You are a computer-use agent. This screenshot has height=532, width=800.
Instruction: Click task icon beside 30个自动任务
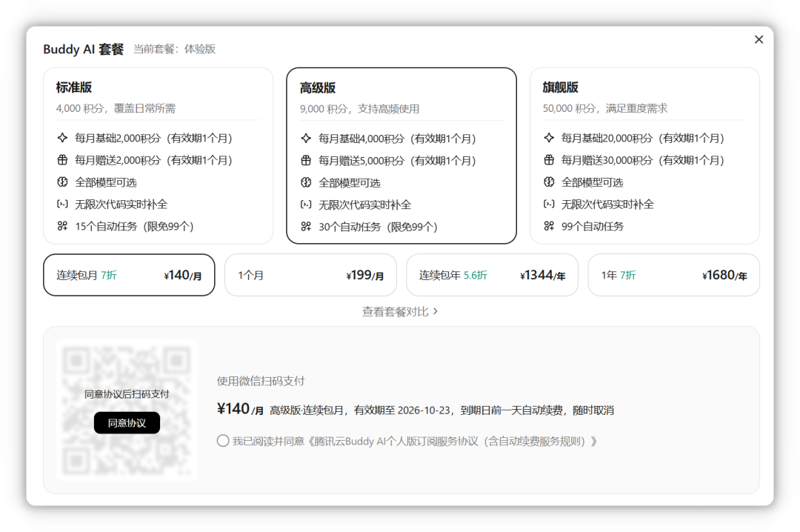click(306, 227)
